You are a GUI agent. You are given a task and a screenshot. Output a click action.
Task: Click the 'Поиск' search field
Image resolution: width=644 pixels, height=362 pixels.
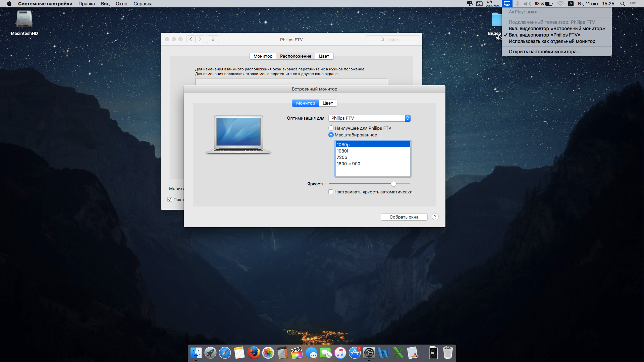392,39
